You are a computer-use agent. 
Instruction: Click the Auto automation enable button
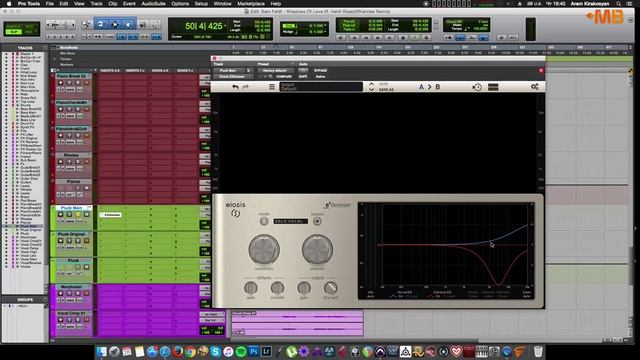tap(303, 71)
